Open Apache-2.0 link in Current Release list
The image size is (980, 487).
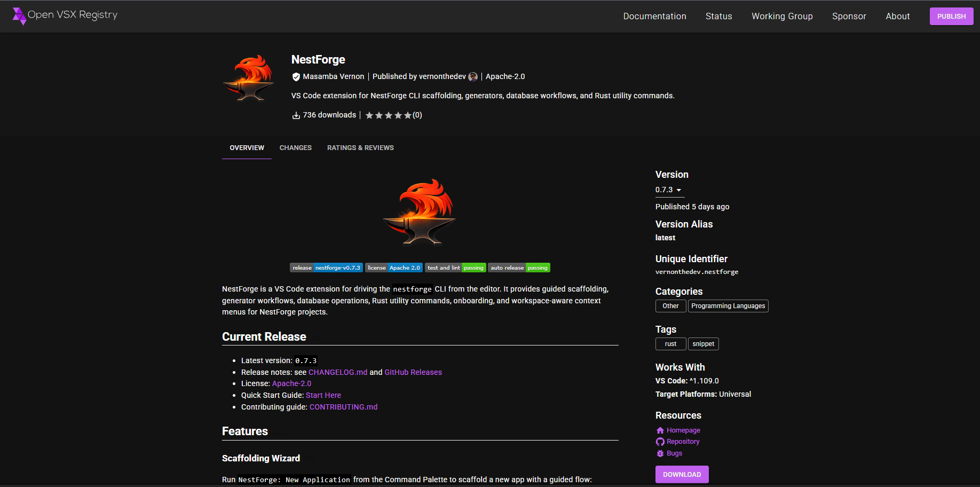click(x=291, y=384)
